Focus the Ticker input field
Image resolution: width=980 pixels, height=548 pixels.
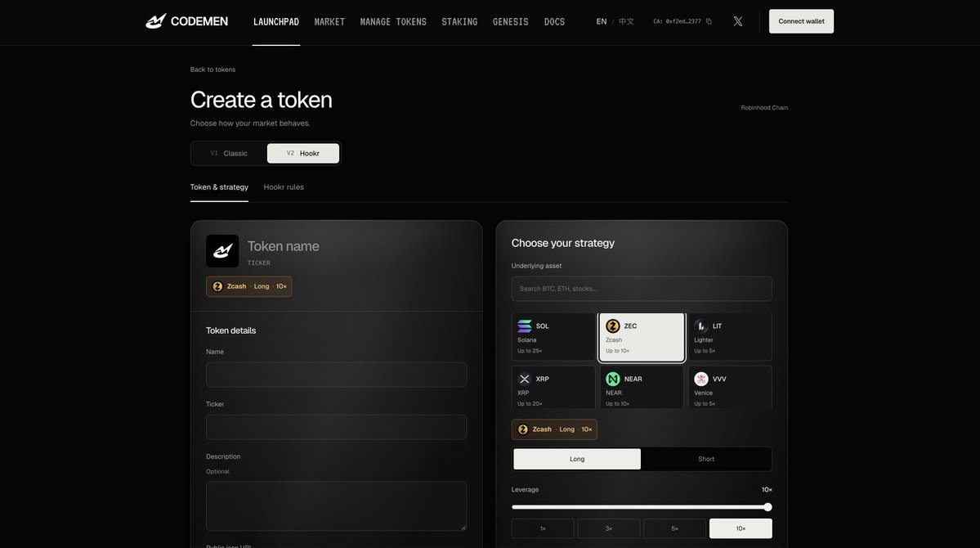coord(336,427)
